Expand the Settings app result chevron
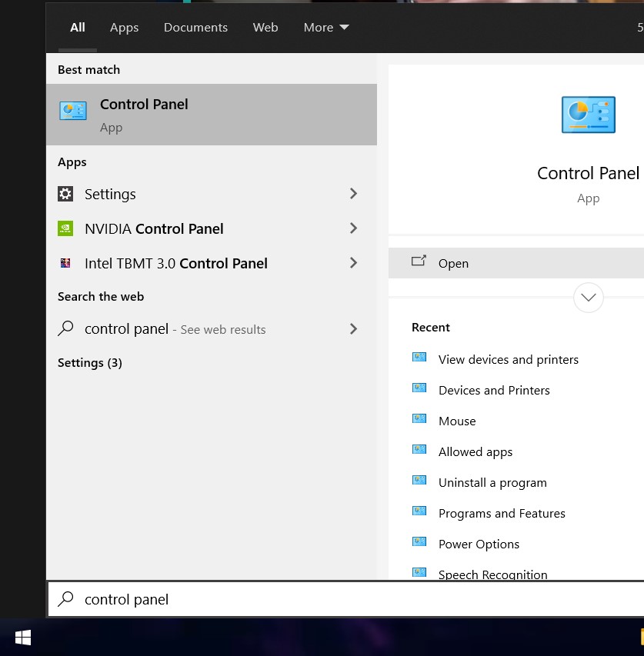The height and width of the screenshot is (656, 644). [x=354, y=194]
